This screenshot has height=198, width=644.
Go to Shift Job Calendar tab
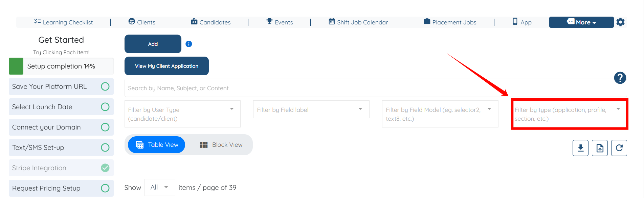coord(358,22)
